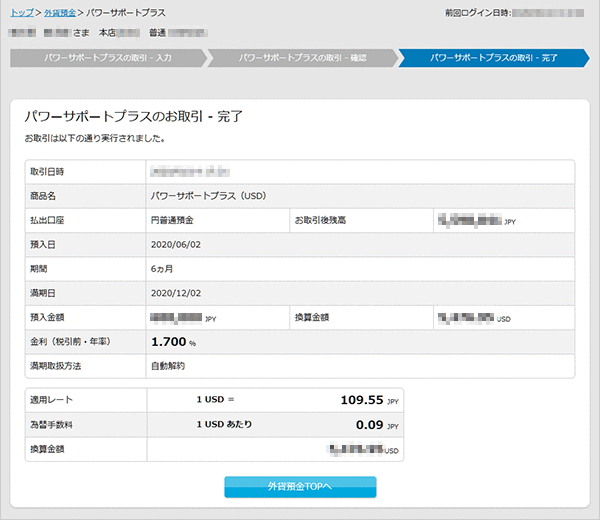
Task: Click the 前回ログイン日時 label
Action: point(476,13)
